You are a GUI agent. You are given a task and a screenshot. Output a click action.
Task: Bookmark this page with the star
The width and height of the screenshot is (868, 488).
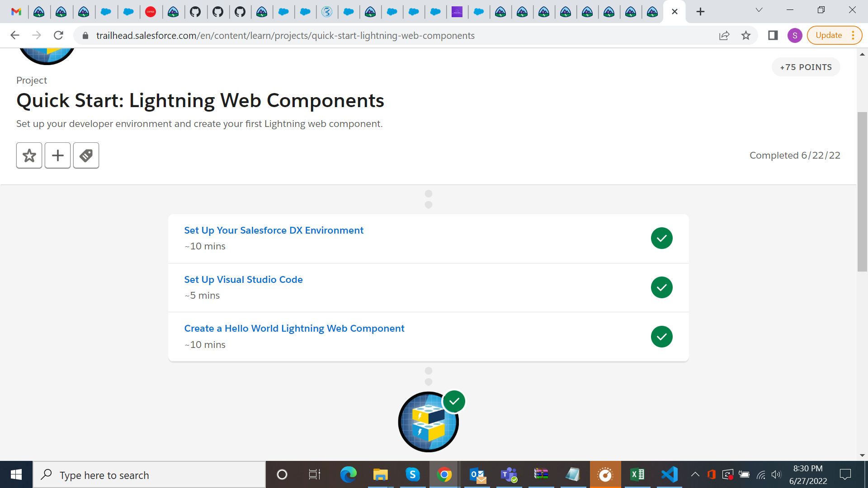tap(746, 35)
